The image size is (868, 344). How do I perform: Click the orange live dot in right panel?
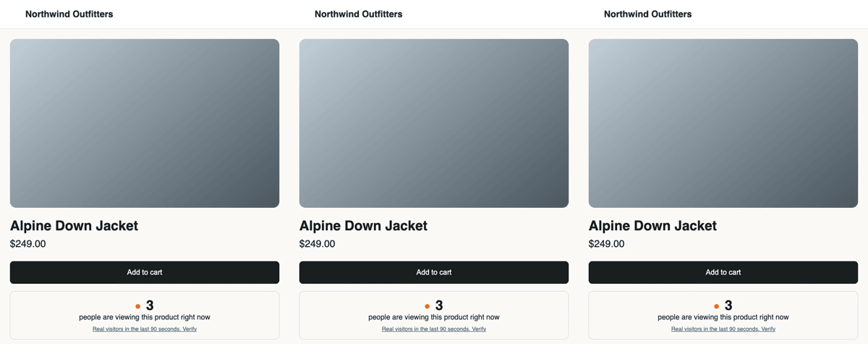pos(717,306)
